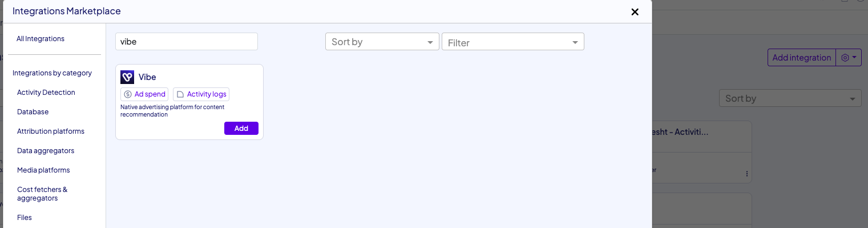868x228 pixels.
Task: Open the Files category
Action: (x=25, y=218)
